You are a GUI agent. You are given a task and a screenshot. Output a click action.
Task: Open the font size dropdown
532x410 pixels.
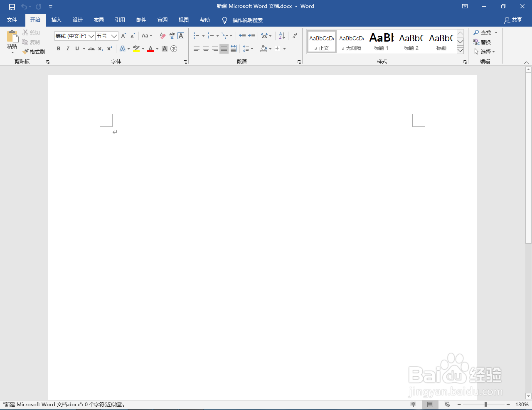pyautogui.click(x=114, y=36)
